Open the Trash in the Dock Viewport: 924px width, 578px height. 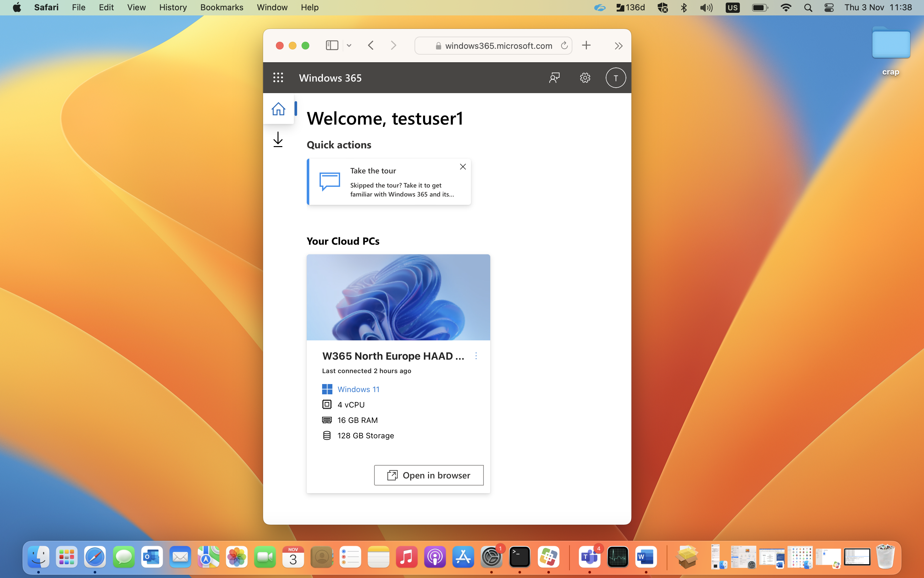tap(885, 556)
